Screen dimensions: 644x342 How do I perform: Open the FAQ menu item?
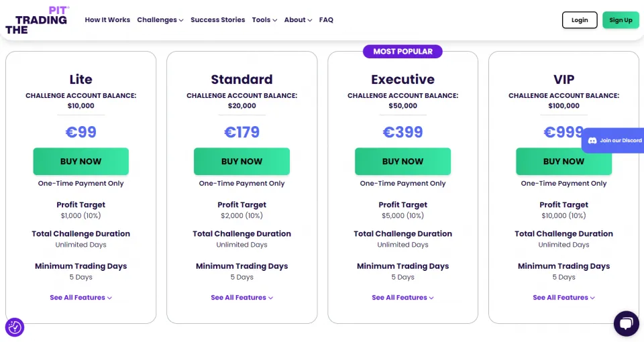[x=326, y=20]
